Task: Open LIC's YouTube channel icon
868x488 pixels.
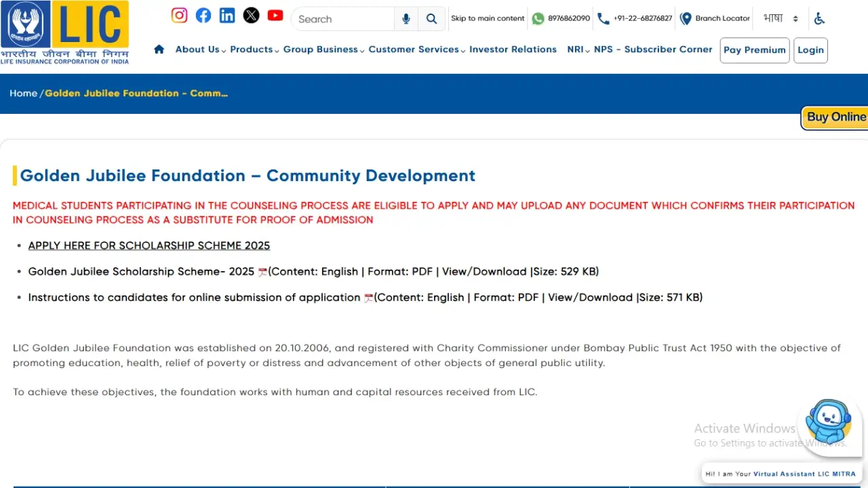Action: 275,16
